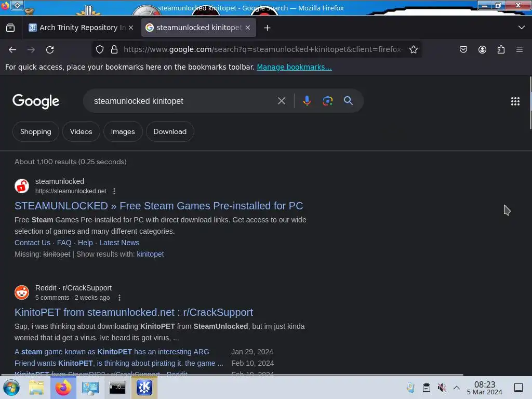
Task: Open more options for Reddit result
Action: (119, 298)
